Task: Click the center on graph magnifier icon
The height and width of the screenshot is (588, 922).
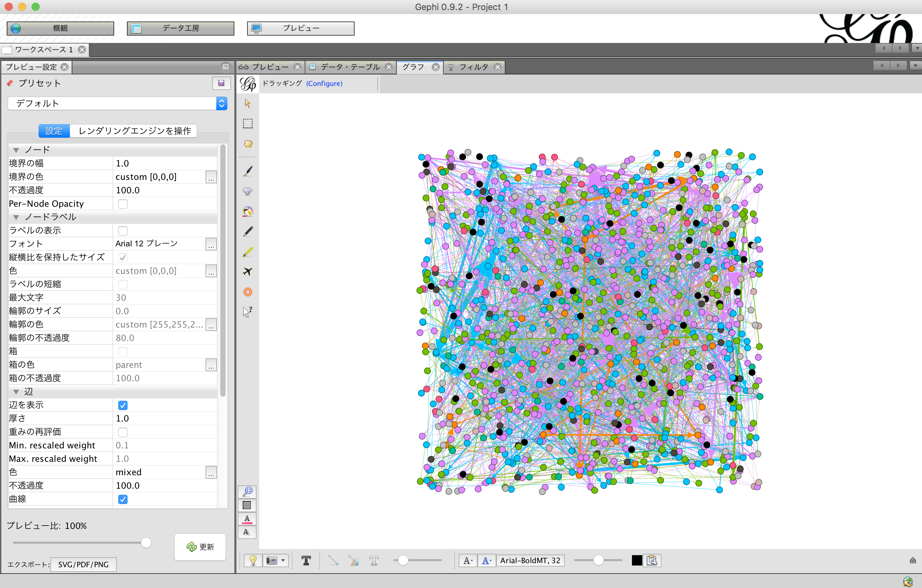Action: point(248,491)
